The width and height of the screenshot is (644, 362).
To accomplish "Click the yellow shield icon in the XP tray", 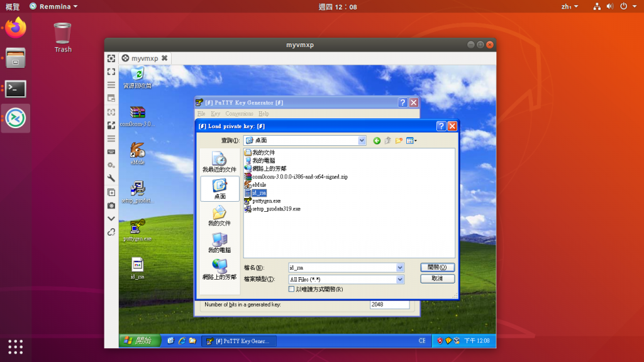I will coord(448,341).
